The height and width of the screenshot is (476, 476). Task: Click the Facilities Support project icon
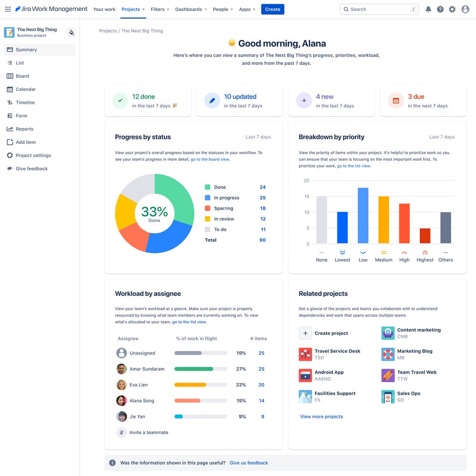click(x=305, y=396)
